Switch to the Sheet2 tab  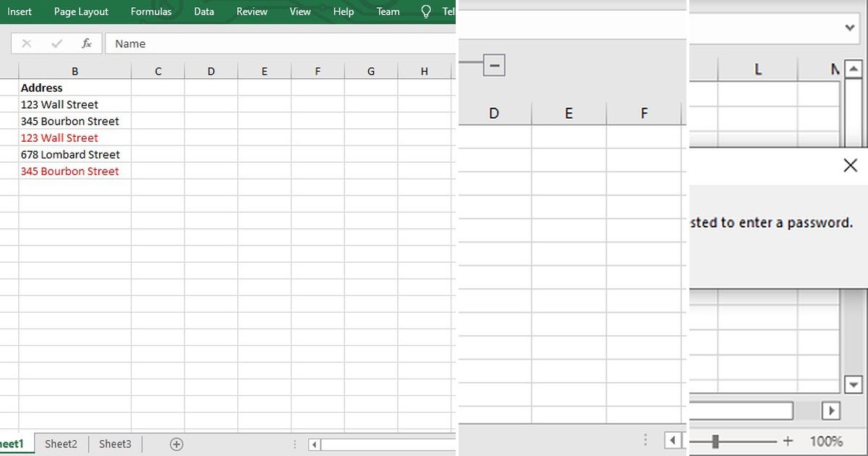click(x=61, y=444)
